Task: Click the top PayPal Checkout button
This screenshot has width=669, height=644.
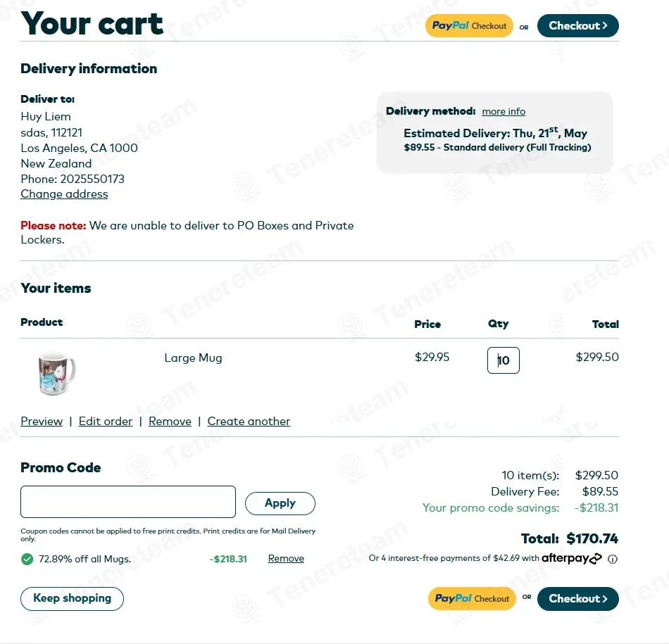Action: point(469,25)
